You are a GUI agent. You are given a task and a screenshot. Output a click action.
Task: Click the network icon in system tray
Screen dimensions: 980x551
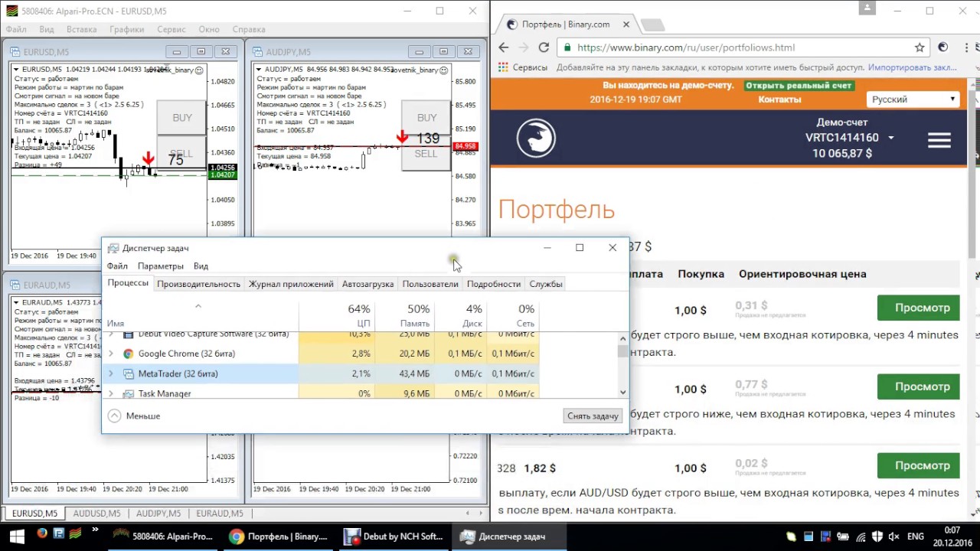tap(861, 536)
